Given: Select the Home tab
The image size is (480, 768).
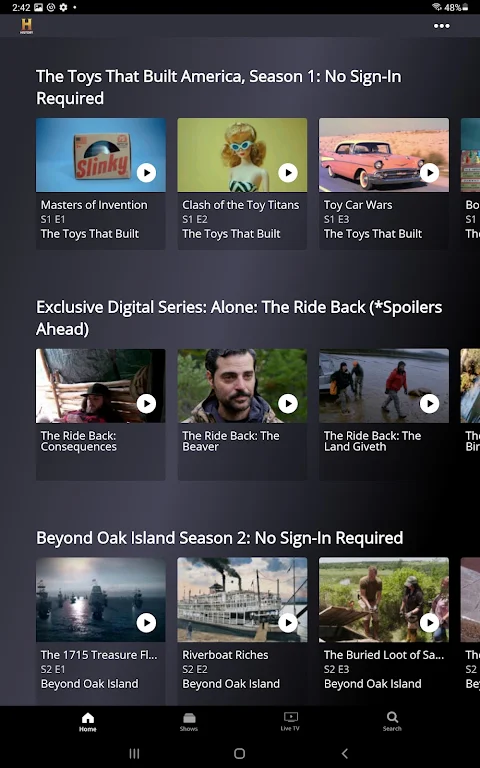Looking at the screenshot, I should [88, 722].
